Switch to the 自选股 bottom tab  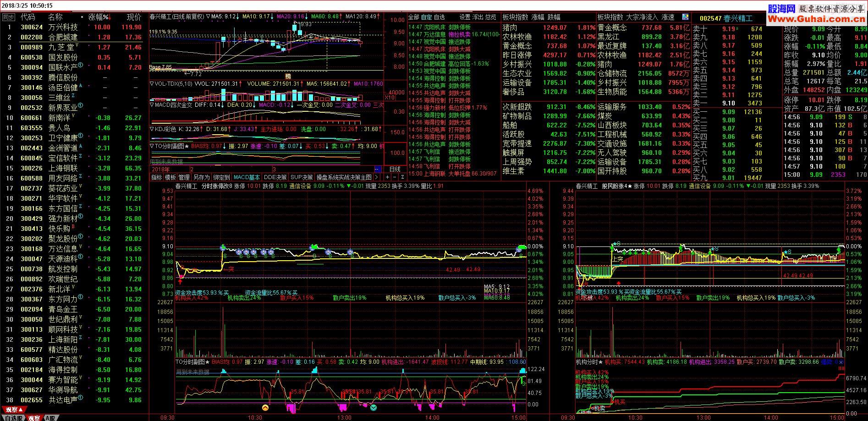[13, 418]
